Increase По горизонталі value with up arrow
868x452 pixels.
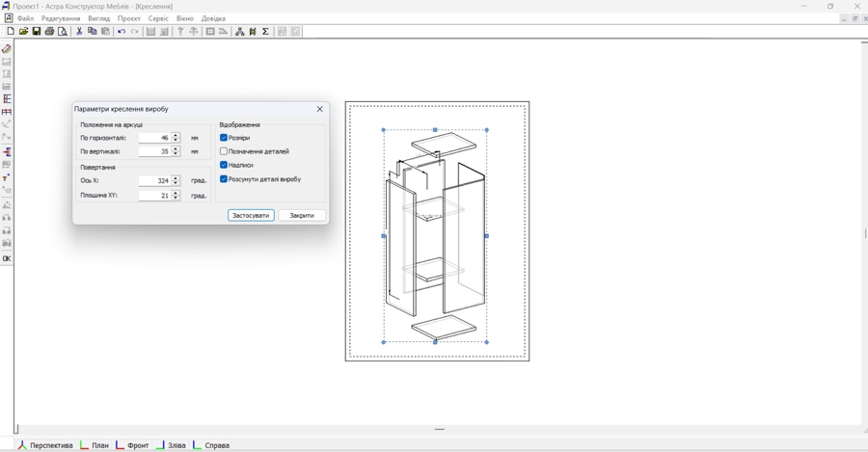coord(176,135)
